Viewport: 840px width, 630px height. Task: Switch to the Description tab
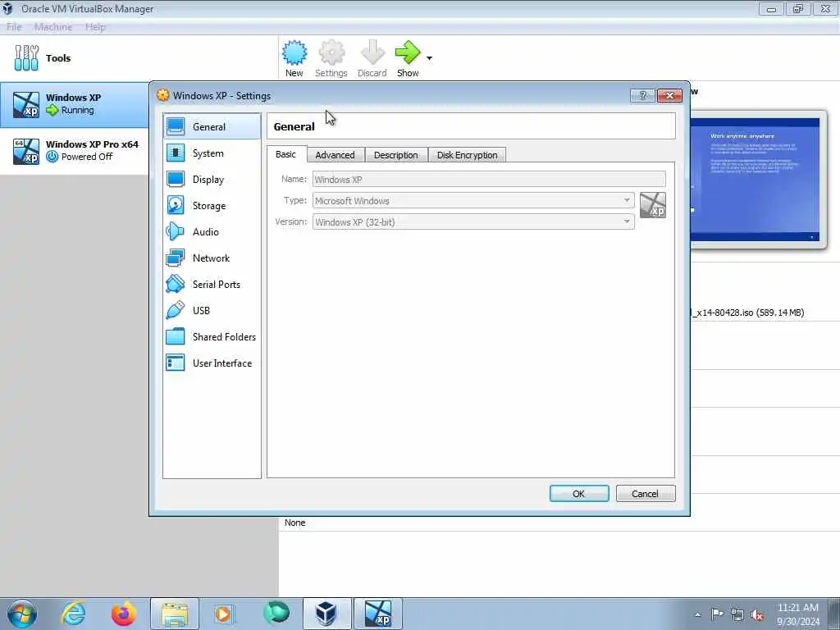[x=396, y=155]
